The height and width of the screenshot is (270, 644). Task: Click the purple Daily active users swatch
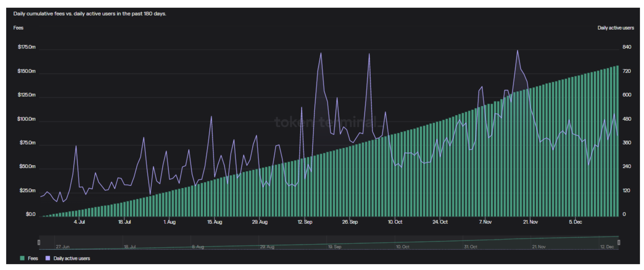coord(48,258)
